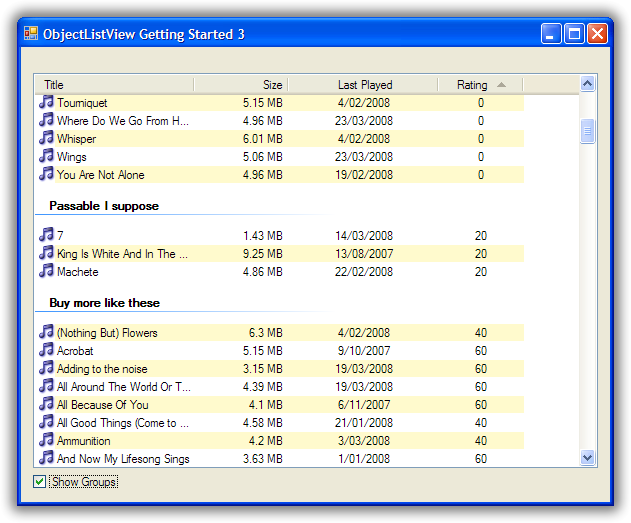631x523 pixels.
Task: Click the 1.43 MB size value
Action: tap(263, 236)
